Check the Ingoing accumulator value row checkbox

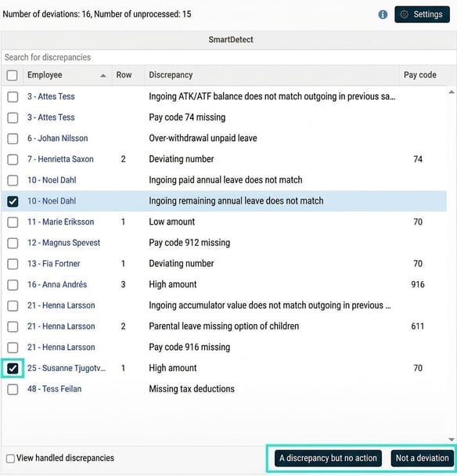pos(13,305)
